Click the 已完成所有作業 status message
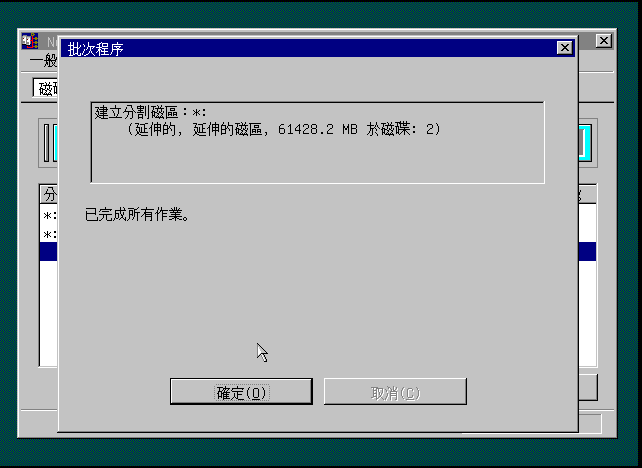642x468 pixels. pos(137,214)
